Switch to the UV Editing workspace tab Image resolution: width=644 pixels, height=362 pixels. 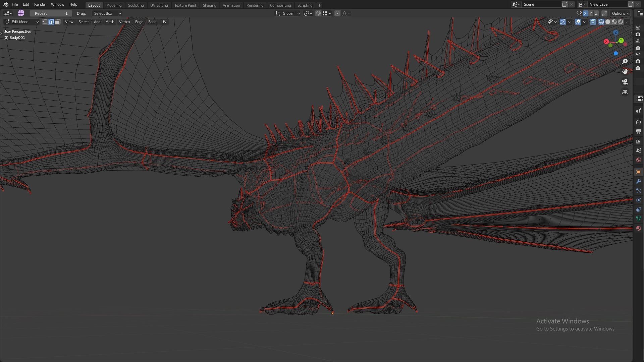[x=159, y=5]
